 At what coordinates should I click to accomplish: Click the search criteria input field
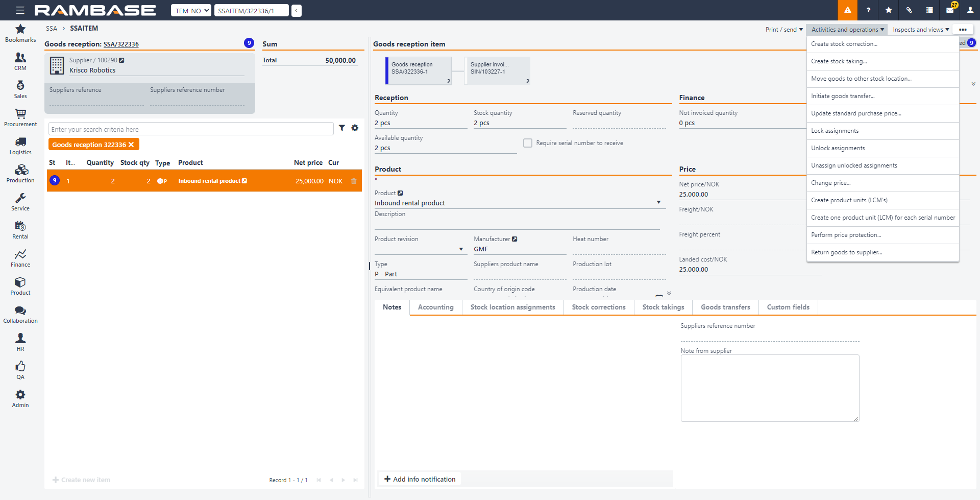coord(191,129)
